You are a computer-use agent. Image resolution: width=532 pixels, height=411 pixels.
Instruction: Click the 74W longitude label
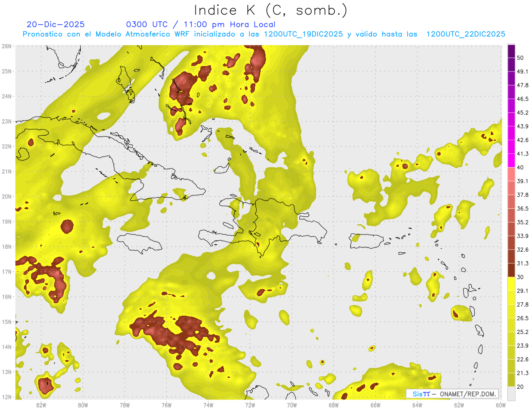pos(208,405)
